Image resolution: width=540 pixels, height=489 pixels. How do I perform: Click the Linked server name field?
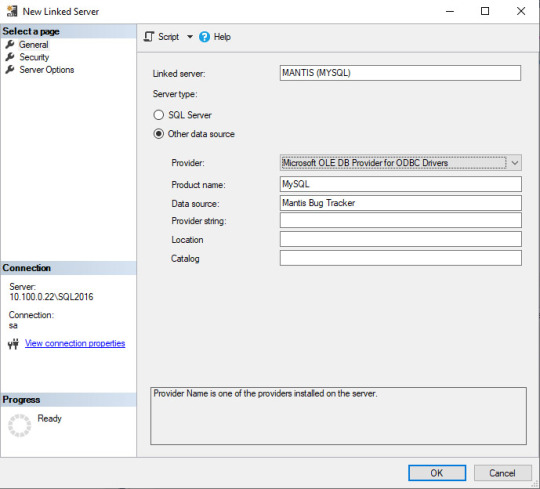(x=400, y=73)
